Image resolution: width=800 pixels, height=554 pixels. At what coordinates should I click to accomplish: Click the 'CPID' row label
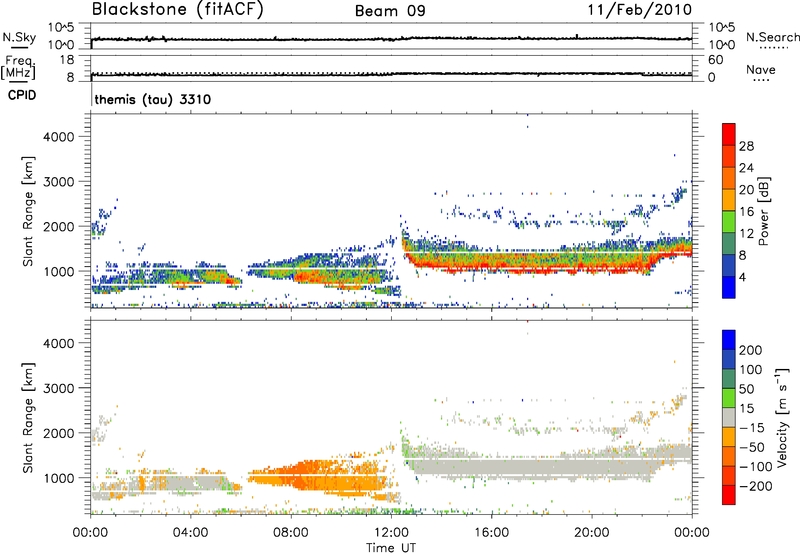(22, 95)
